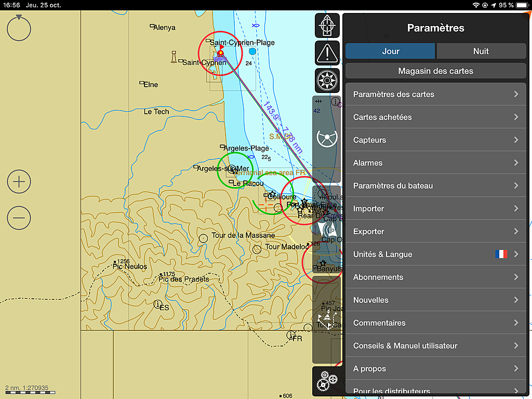
Task: Expand Cartes achetées chevron
Action: click(x=516, y=117)
